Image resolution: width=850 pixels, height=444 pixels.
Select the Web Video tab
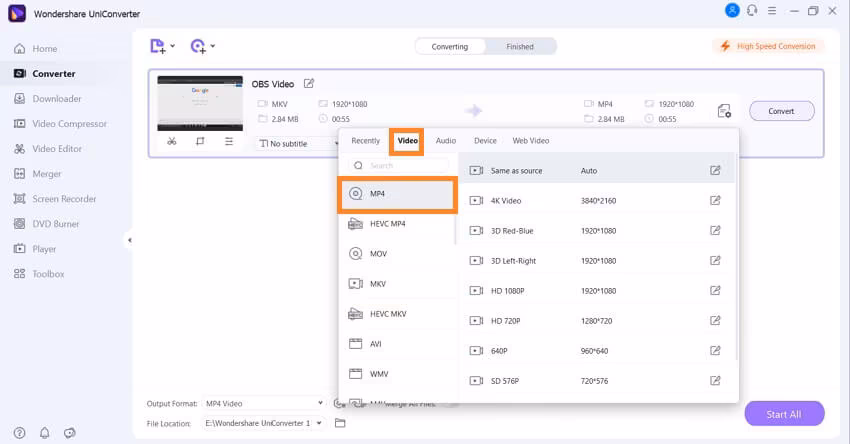(x=531, y=140)
